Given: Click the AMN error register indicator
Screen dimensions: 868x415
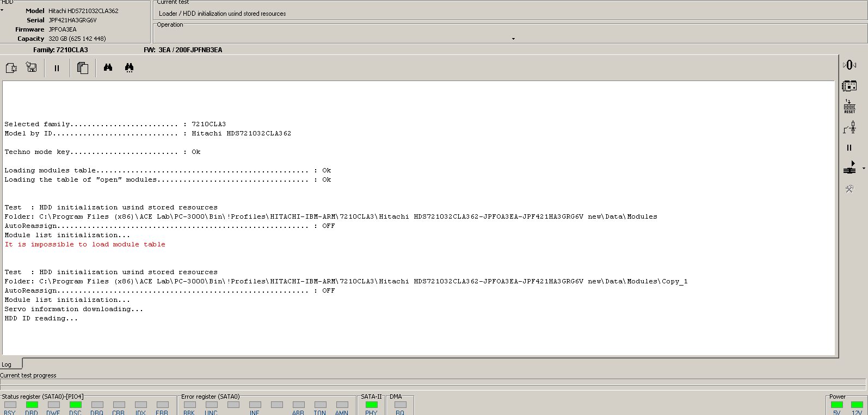Looking at the screenshot, I should point(342,405).
